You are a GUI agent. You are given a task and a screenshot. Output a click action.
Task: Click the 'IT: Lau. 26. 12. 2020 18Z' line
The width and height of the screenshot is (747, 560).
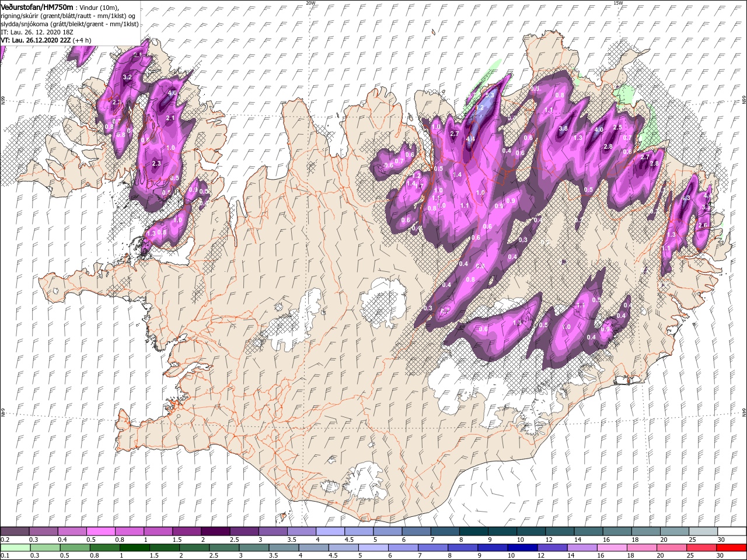(x=36, y=33)
